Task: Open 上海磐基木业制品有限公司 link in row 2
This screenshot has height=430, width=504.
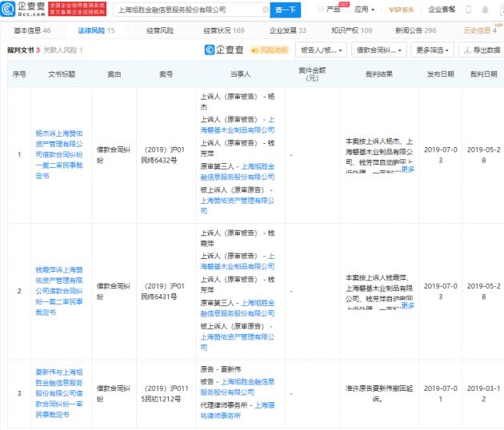Action: click(238, 261)
